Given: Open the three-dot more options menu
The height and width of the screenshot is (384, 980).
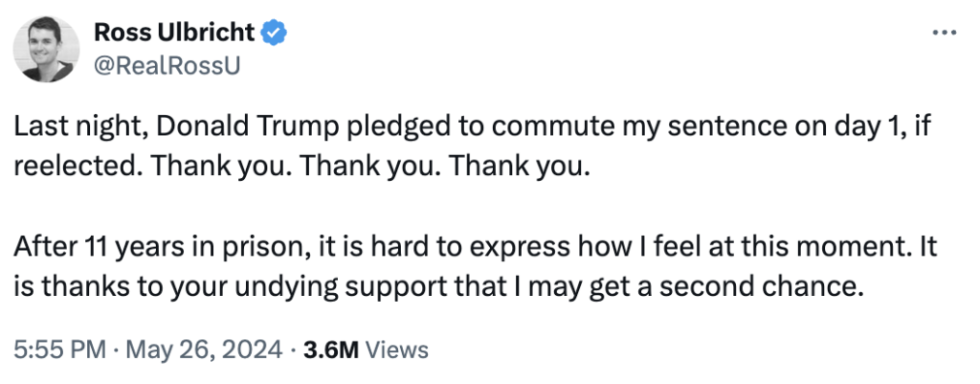Looking at the screenshot, I should click(x=943, y=33).
